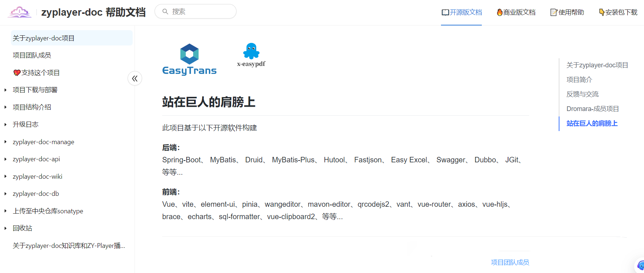This screenshot has height=273, width=644.
Task: Switch to the 开源版文档 tab
Action: pos(461,12)
